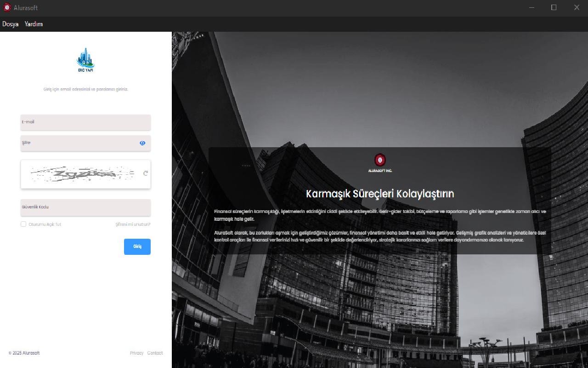Viewport: 588px width, 368px height.
Task: Close the Alurasoft window
Action: pos(576,7)
